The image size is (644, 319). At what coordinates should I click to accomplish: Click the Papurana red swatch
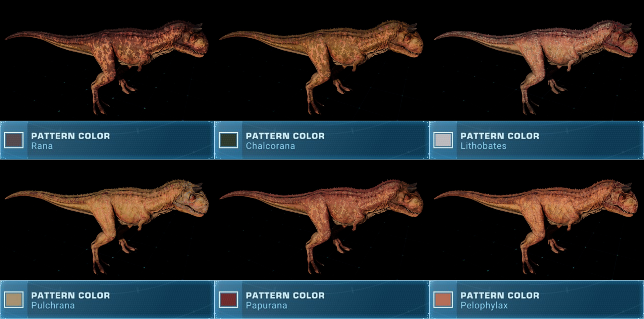228,300
